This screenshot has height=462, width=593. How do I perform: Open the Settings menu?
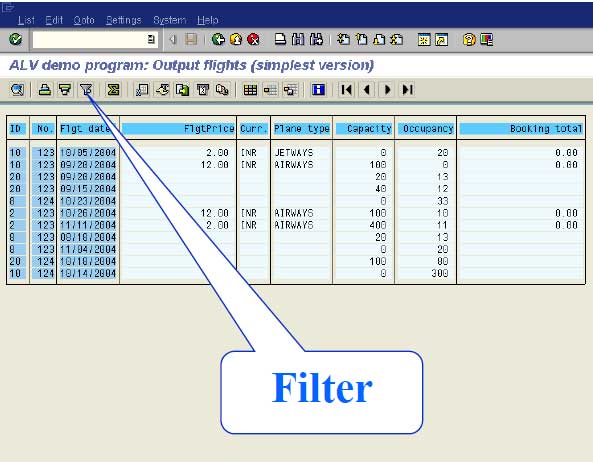point(124,20)
